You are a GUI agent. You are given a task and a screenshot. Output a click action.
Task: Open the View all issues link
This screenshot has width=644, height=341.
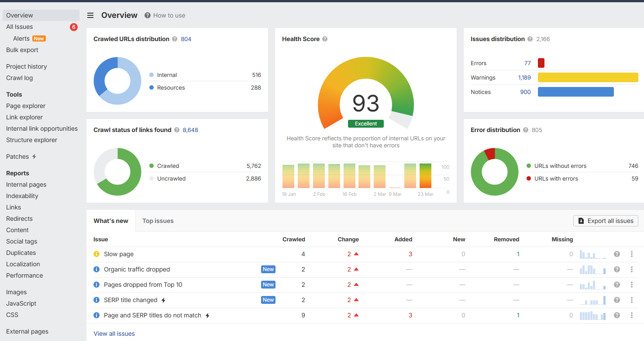(x=114, y=334)
